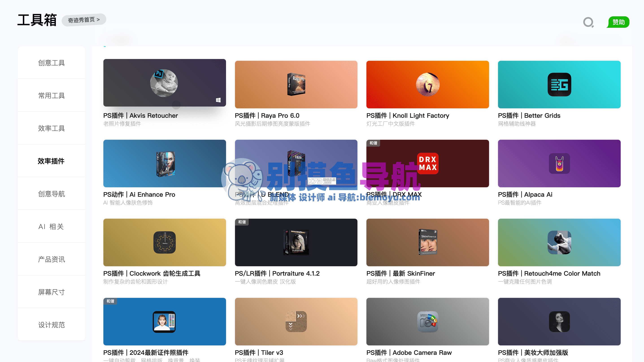644x362 pixels.
Task: Click the 证件照 ID photo plugin icon
Action: pos(164,322)
